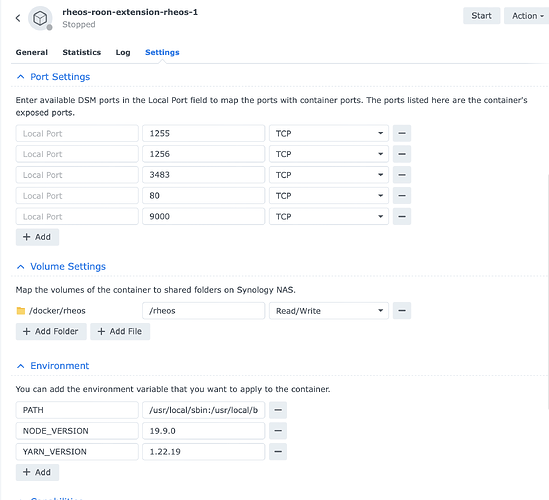
Task: Focus the Local Port field for 1255
Action: (77, 133)
